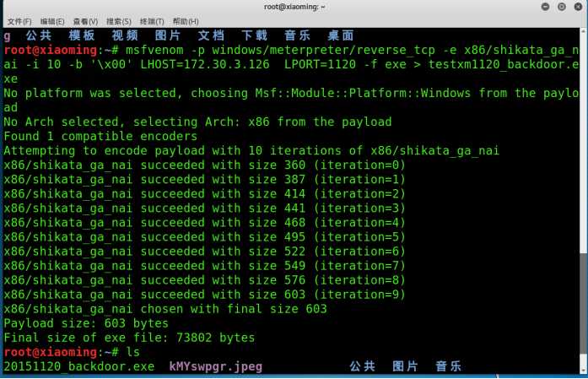588x379 pixels.
Task: Click the LPORT=1120 argument
Action: click(320, 64)
